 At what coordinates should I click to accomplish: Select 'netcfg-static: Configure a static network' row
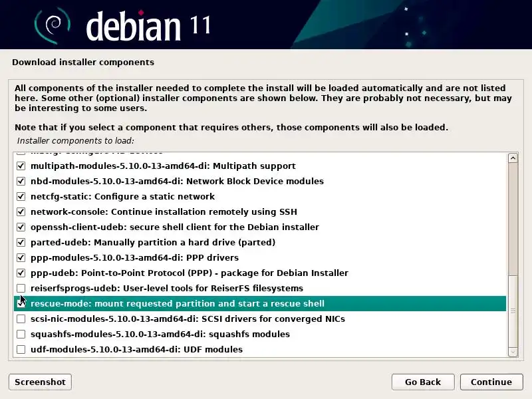click(x=260, y=196)
